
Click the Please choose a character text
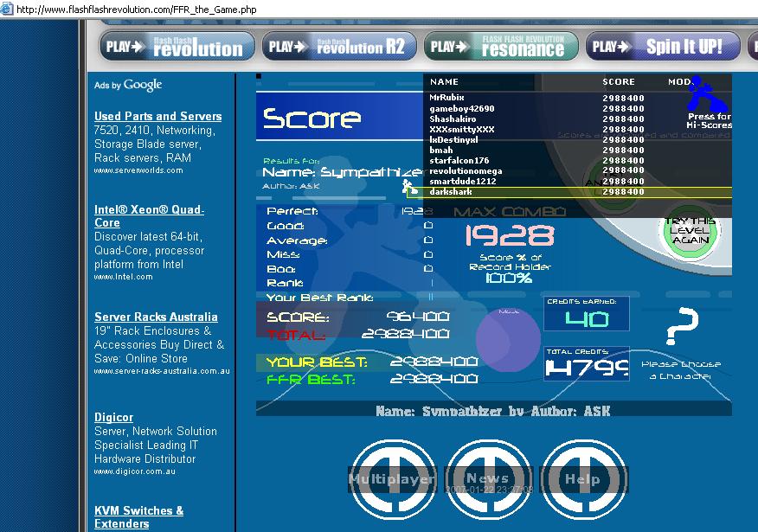click(681, 369)
